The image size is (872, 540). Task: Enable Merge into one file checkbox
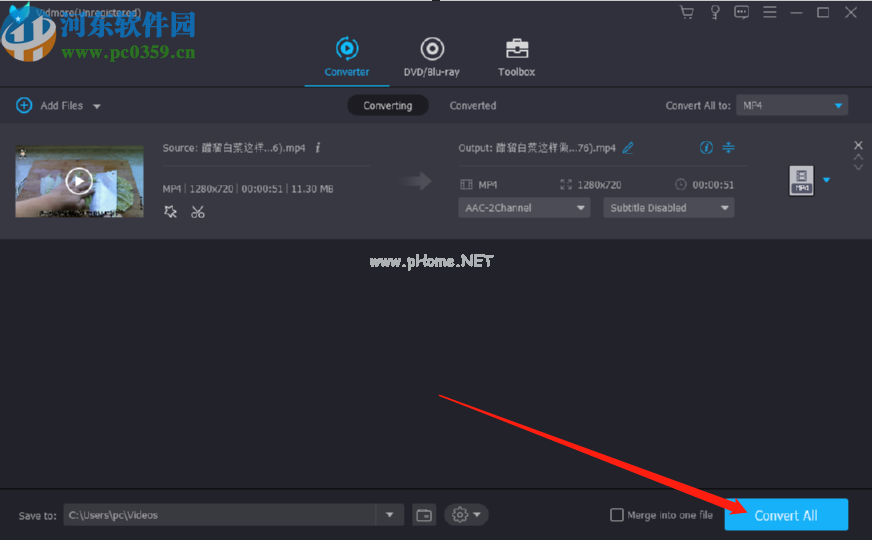tap(617, 515)
